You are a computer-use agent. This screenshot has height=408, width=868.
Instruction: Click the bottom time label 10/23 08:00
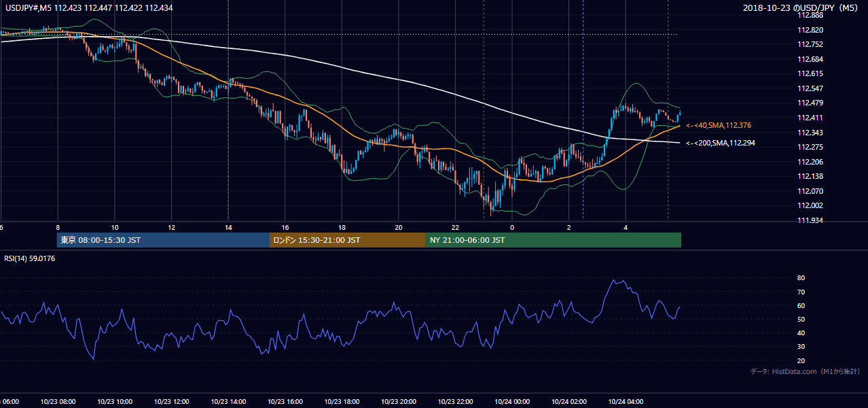point(58,402)
